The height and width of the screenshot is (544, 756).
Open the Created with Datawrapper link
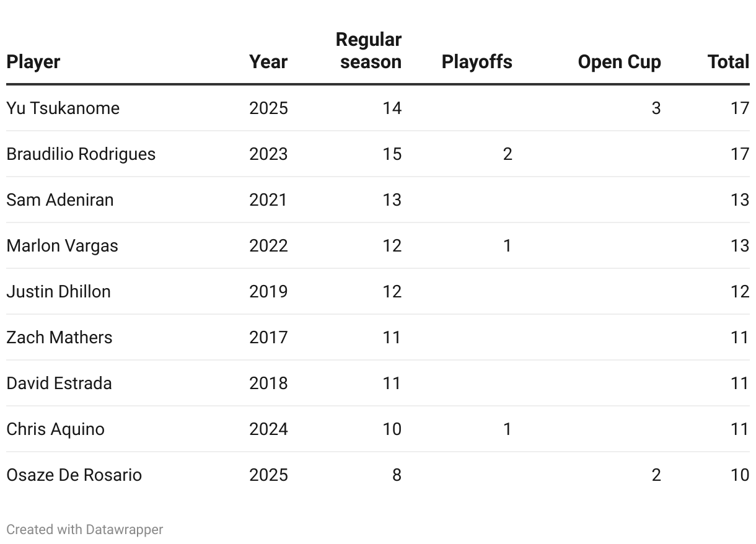click(85, 530)
